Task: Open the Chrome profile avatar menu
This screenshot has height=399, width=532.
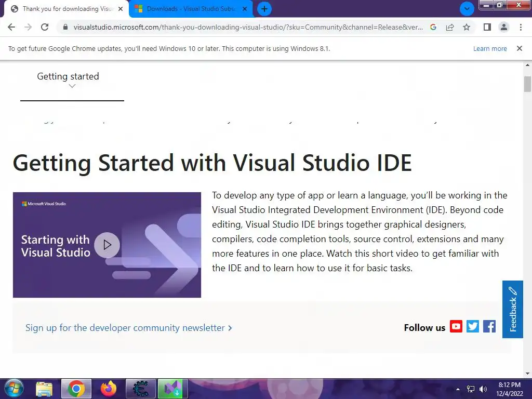Action: coord(504,27)
